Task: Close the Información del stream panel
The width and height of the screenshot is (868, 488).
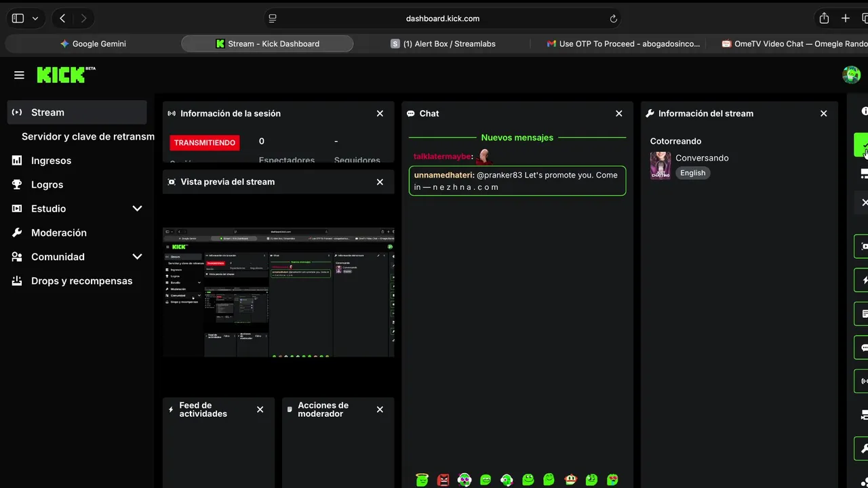Action: click(x=823, y=113)
